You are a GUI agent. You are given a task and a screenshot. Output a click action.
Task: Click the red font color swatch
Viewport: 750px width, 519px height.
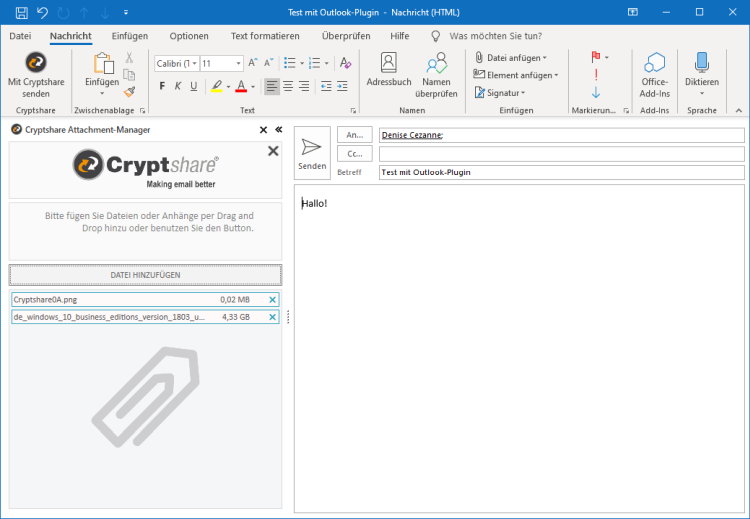pyautogui.click(x=240, y=87)
